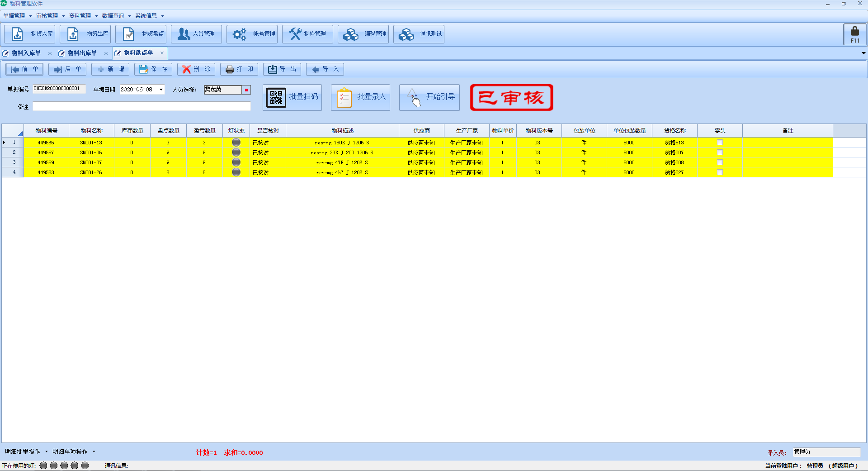The height and width of the screenshot is (471, 868).
Task: Tick the 零头 checkbox in row 4
Action: pos(720,172)
